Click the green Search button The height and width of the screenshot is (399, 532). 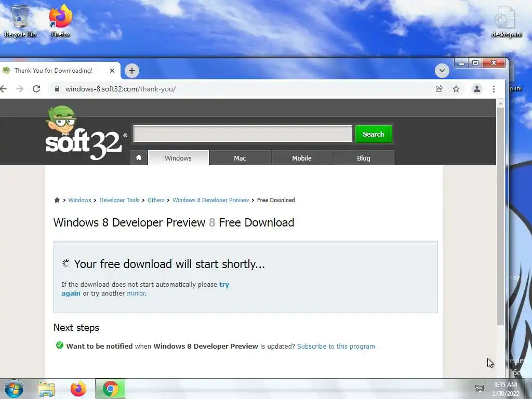[373, 134]
